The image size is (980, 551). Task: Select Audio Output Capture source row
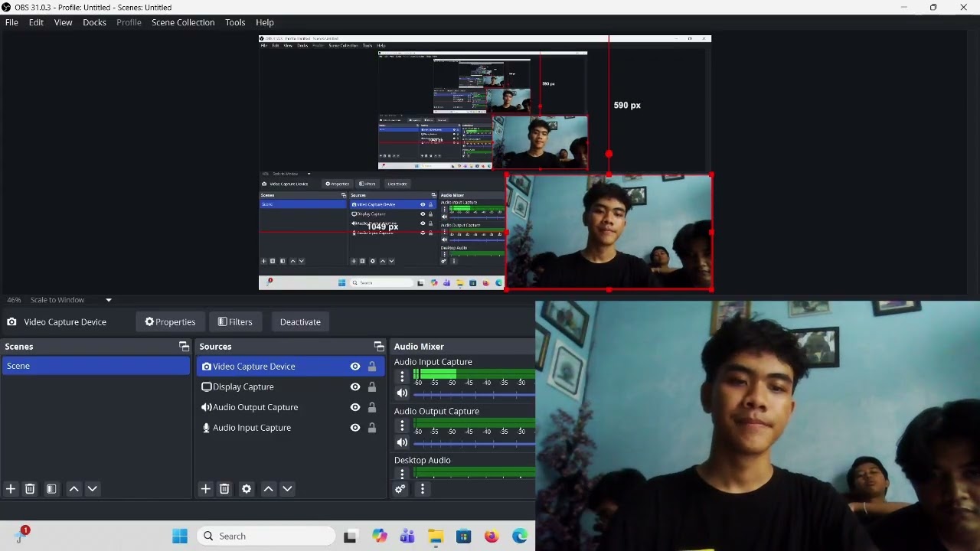[290, 407]
